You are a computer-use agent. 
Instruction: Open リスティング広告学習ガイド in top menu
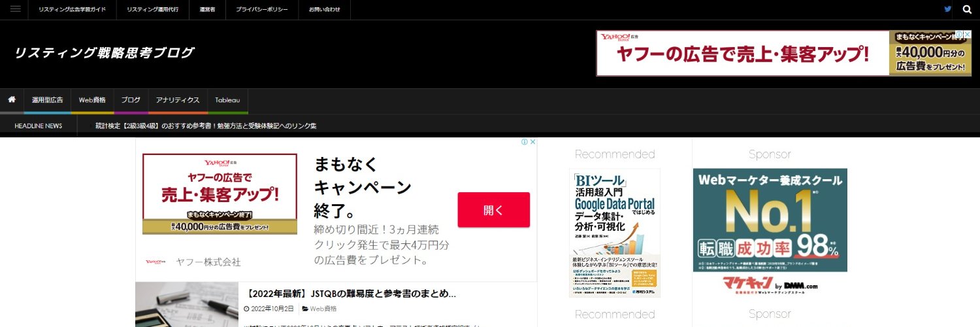[x=73, y=10]
